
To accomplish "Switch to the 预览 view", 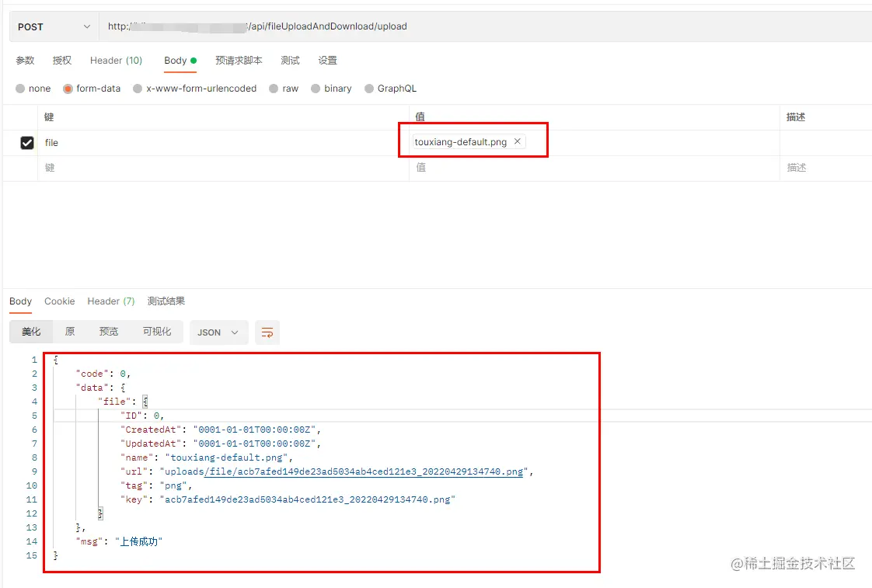I will point(109,332).
